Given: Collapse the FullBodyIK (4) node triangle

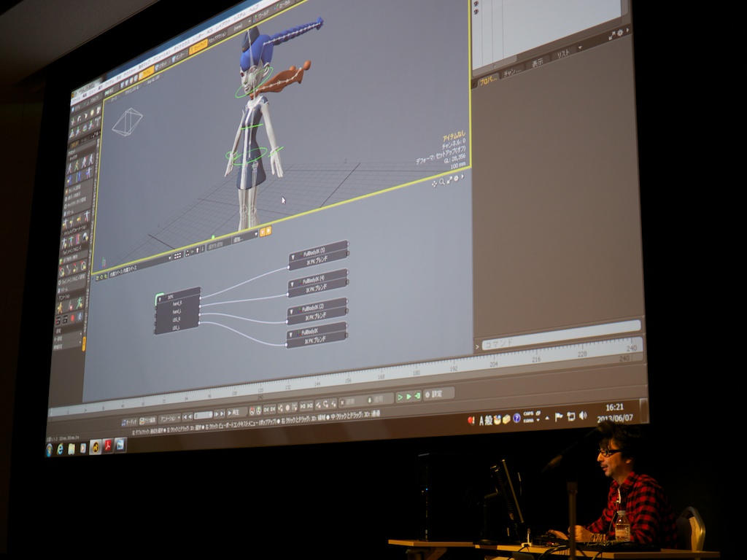Looking at the screenshot, I should coord(292,284).
